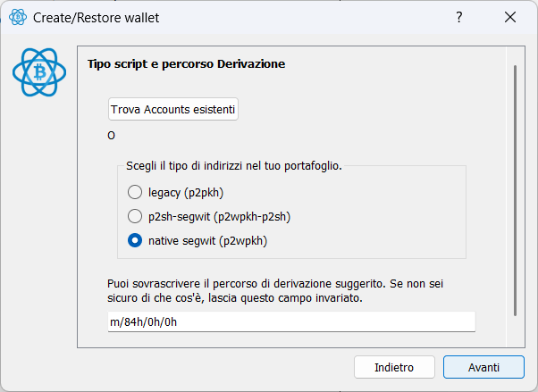Viewport: 538px width, 392px height.
Task: Click the 'p2sh-segwit (p2wpkh-p2sh)' label text
Action: [220, 217]
